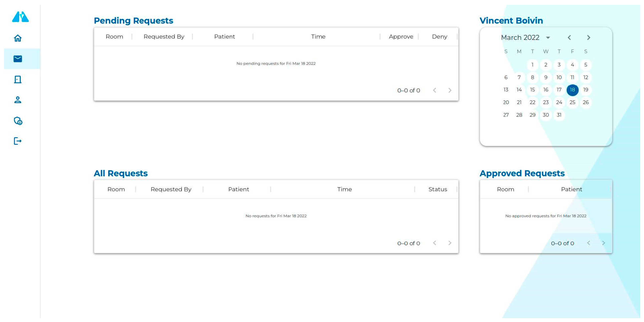Next page arrow in Pending Requests
Image resolution: width=644 pixels, height=322 pixels.
pyautogui.click(x=450, y=90)
